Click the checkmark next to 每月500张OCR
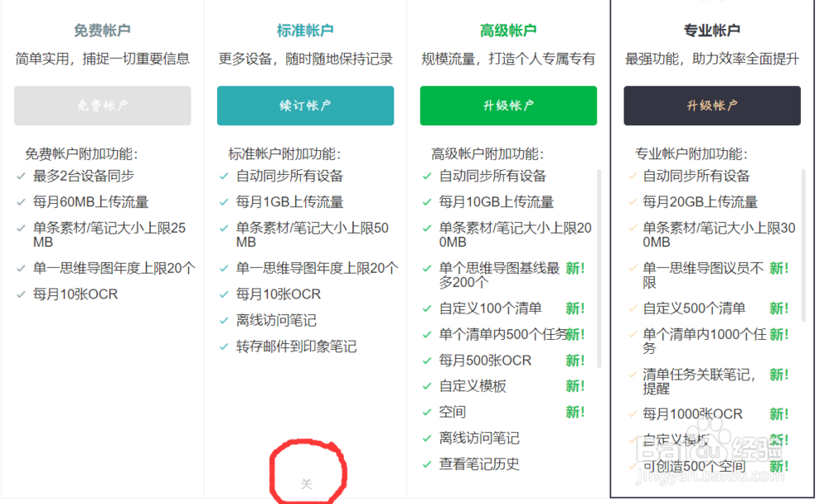Image resolution: width=829 pixels, height=504 pixels. point(427,361)
